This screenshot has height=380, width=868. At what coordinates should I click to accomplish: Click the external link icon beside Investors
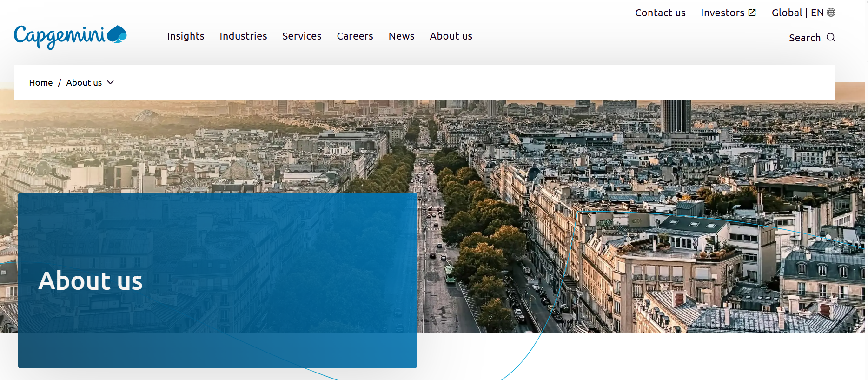tap(752, 13)
